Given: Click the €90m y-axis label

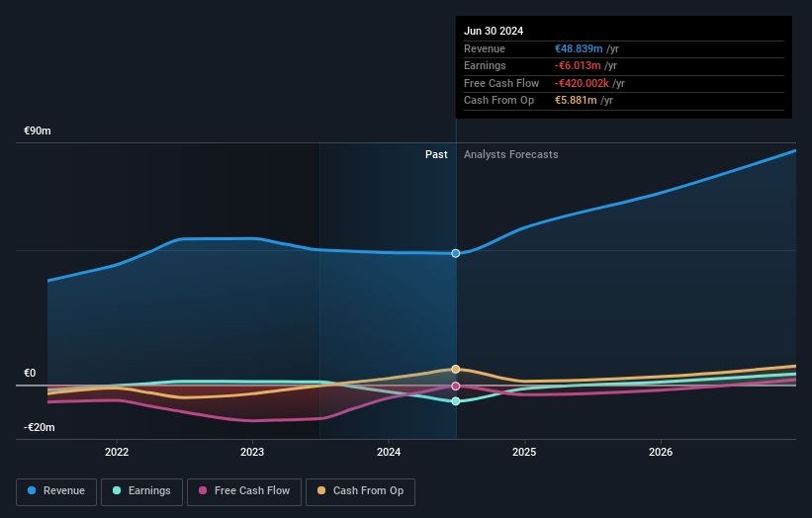Looking at the screenshot, I should point(38,130).
